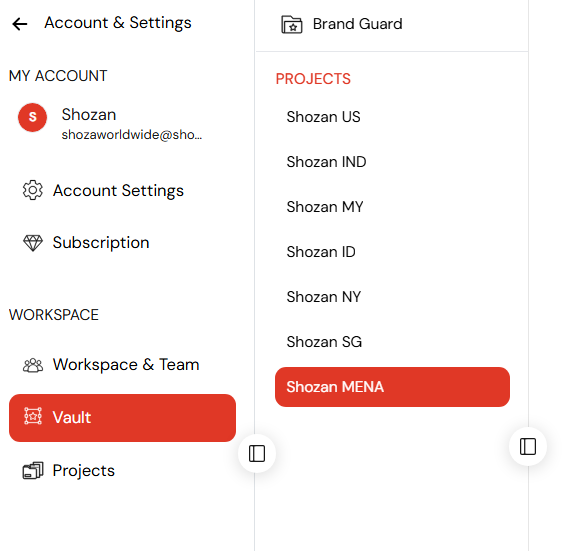Click the Brand Guard folder star icon
Screen dimensions: 576x551
point(292,25)
